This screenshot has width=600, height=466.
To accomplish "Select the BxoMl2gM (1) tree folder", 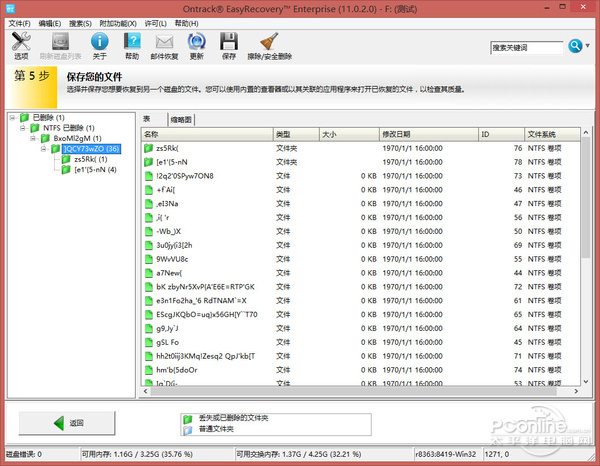I will (77, 138).
